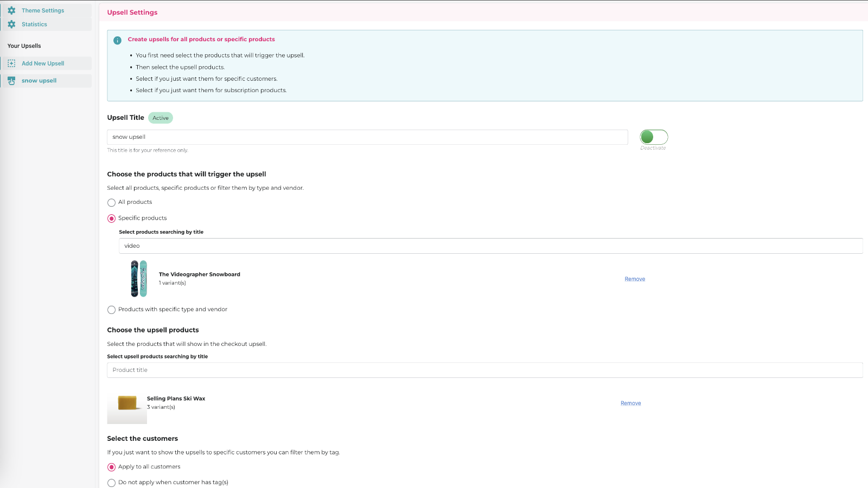Viewport: 868px width, 488px height.
Task: Choose Products with specific type and vendor
Action: pyautogui.click(x=111, y=310)
